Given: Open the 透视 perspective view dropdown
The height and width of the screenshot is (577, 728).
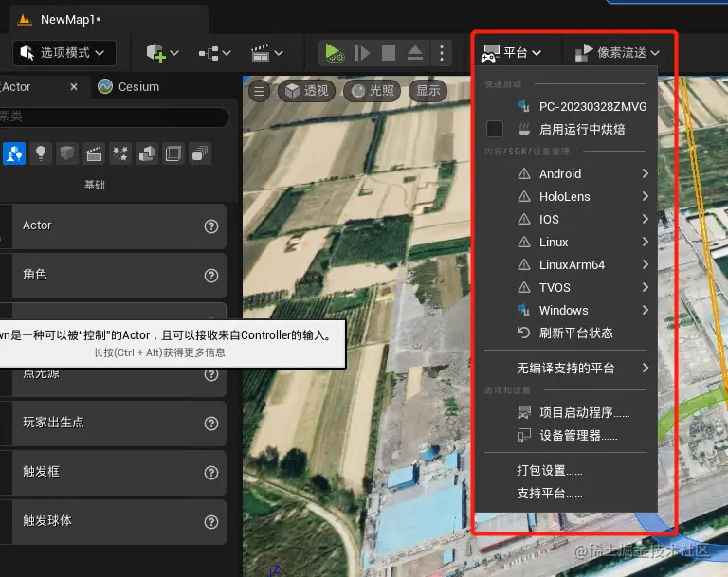Looking at the screenshot, I should (x=307, y=91).
